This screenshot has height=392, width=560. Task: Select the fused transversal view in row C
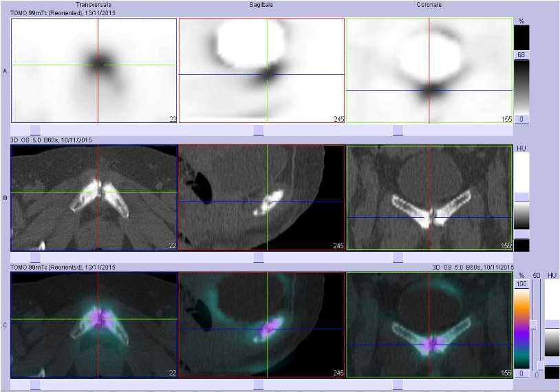[94, 325]
